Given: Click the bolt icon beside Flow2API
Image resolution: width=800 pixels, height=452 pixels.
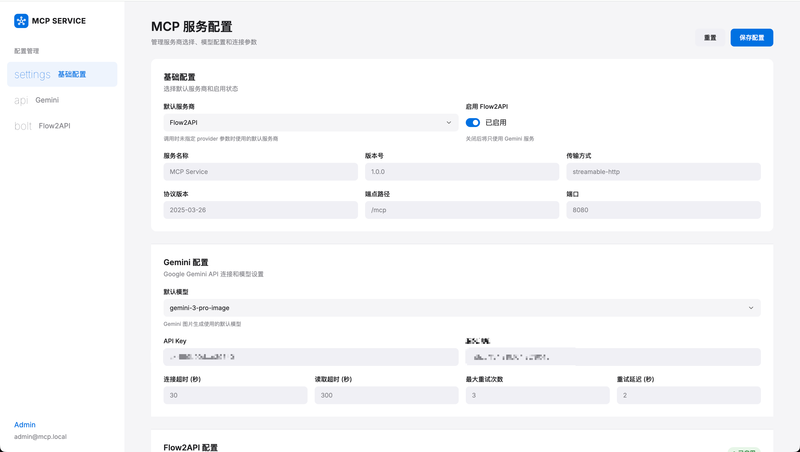Looking at the screenshot, I should click(23, 126).
